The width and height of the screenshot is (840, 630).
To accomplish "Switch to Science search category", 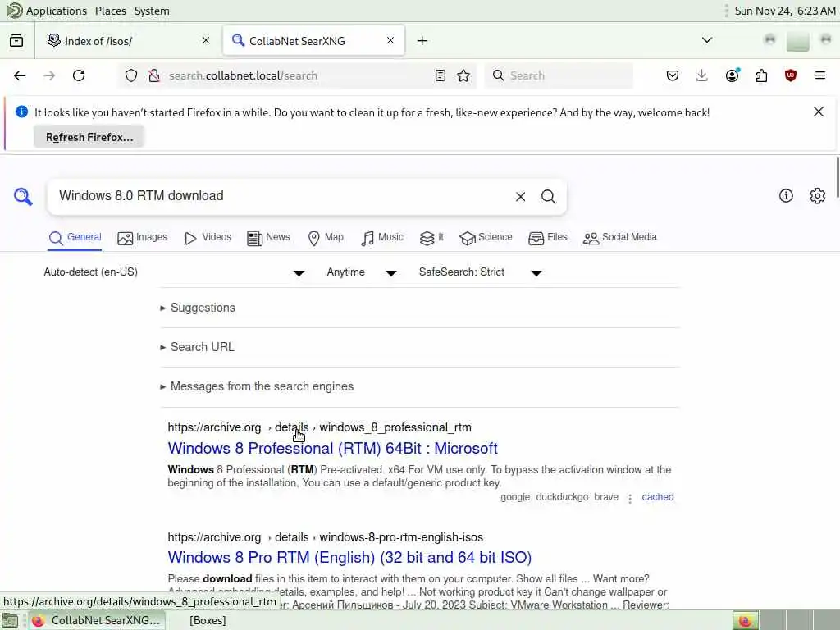I will (x=486, y=237).
